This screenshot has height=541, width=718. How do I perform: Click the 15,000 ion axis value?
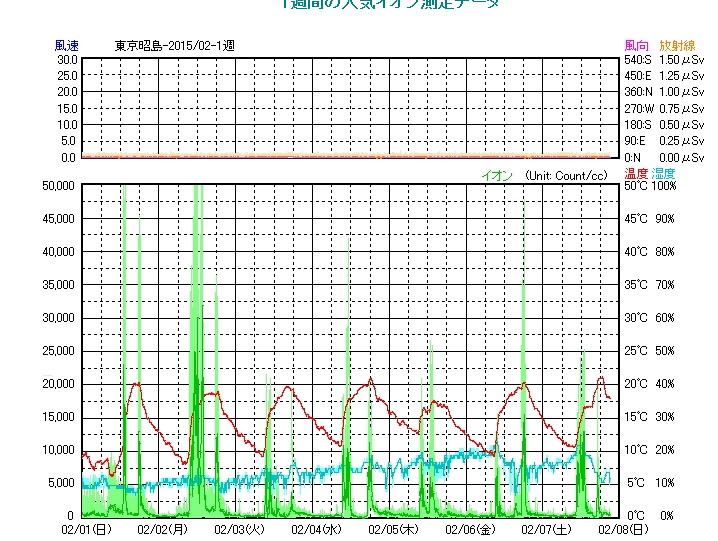pos(58,417)
